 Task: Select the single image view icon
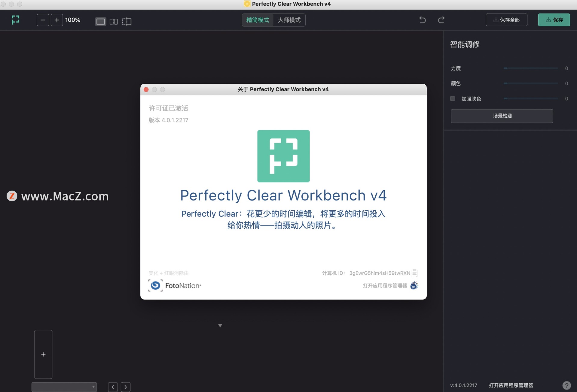pos(101,21)
